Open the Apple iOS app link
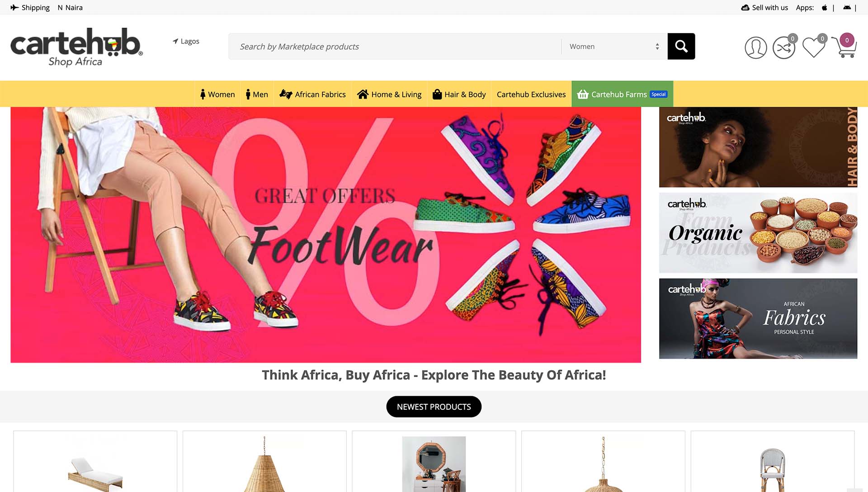 pyautogui.click(x=825, y=8)
